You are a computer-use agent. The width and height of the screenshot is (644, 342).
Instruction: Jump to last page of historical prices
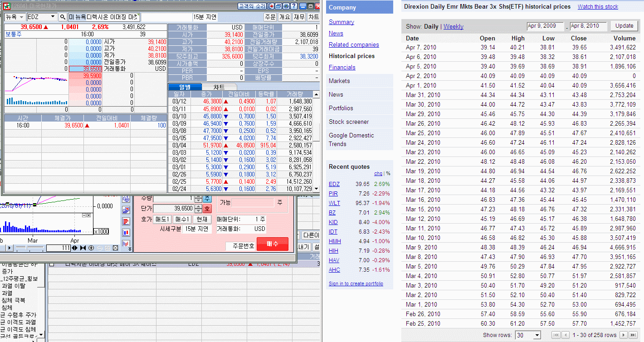click(x=633, y=335)
